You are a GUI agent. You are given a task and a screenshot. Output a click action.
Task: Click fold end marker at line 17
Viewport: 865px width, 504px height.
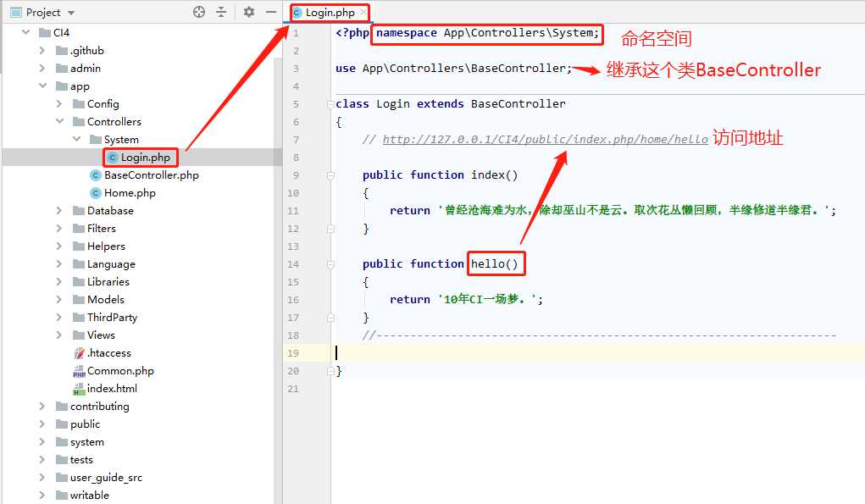click(330, 318)
